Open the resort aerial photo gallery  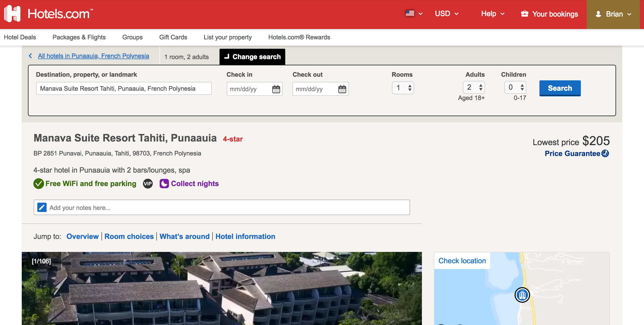222,288
